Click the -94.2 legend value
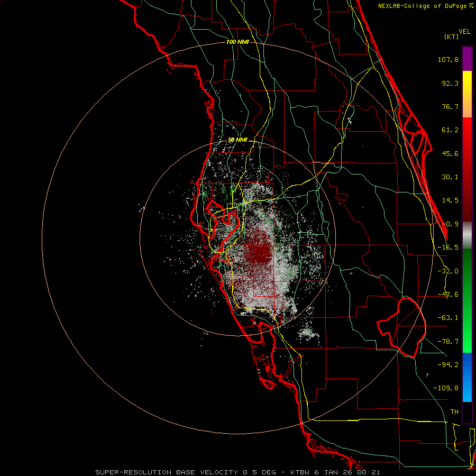476x476 pixels. click(448, 364)
